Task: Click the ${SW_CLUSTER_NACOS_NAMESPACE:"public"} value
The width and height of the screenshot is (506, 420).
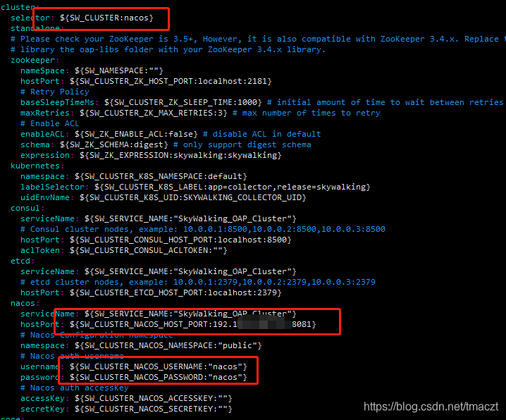Action: (x=168, y=345)
